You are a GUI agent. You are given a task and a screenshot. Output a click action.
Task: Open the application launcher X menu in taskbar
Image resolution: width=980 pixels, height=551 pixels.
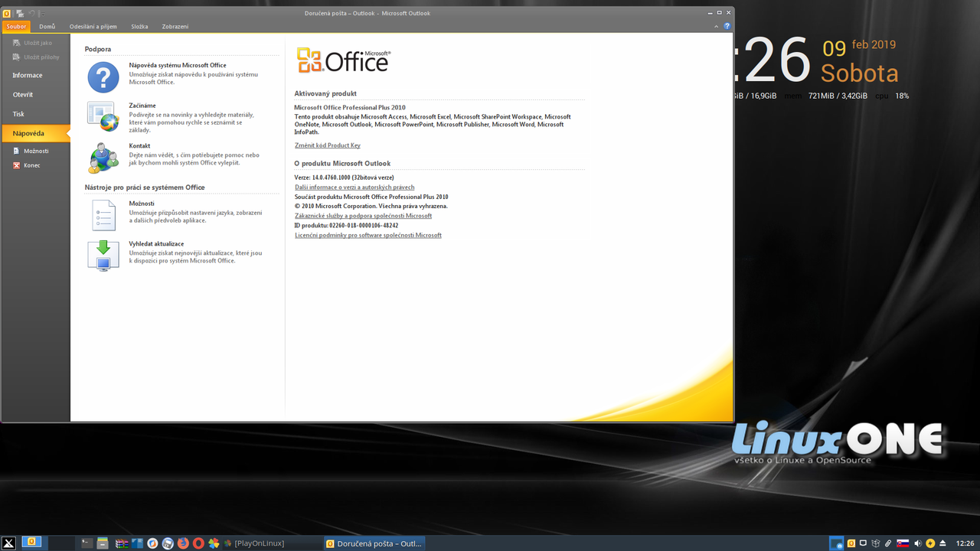pos(8,543)
